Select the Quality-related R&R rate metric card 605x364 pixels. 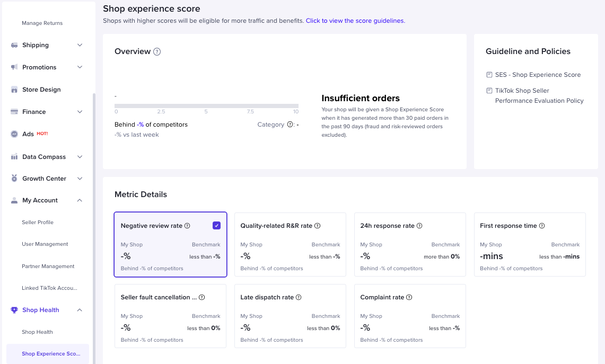point(290,244)
